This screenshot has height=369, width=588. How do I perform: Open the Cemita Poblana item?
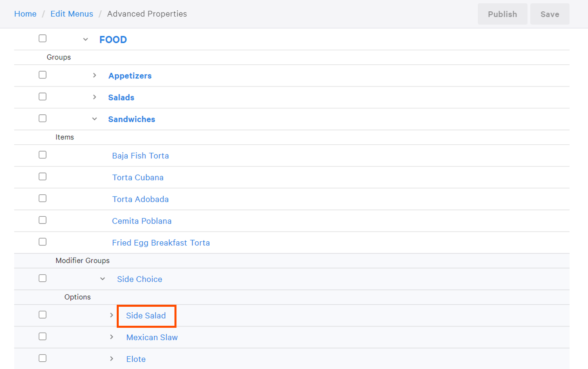coord(142,221)
